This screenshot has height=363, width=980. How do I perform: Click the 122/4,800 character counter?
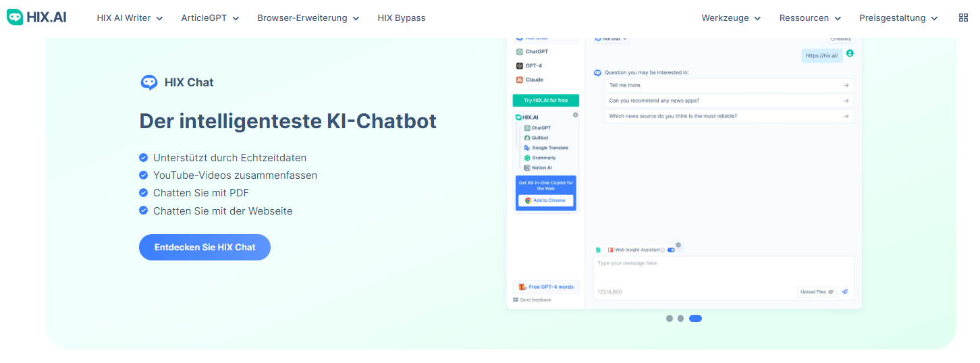click(609, 292)
